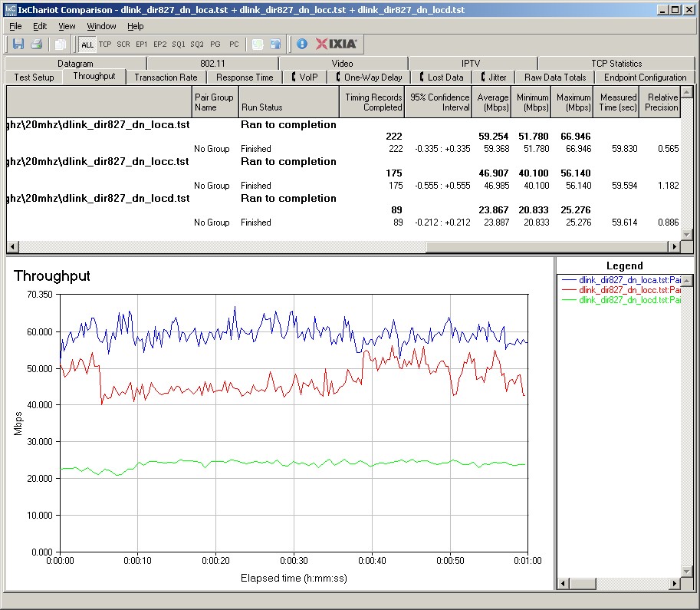The width and height of the screenshot is (700, 610).
Task: Switch to the Jitter tab
Action: pyautogui.click(x=494, y=77)
